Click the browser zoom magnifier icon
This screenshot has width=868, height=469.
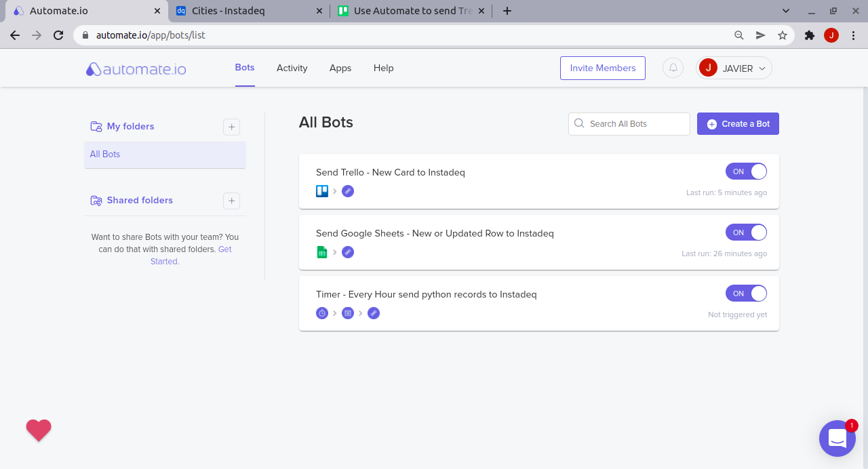739,35
